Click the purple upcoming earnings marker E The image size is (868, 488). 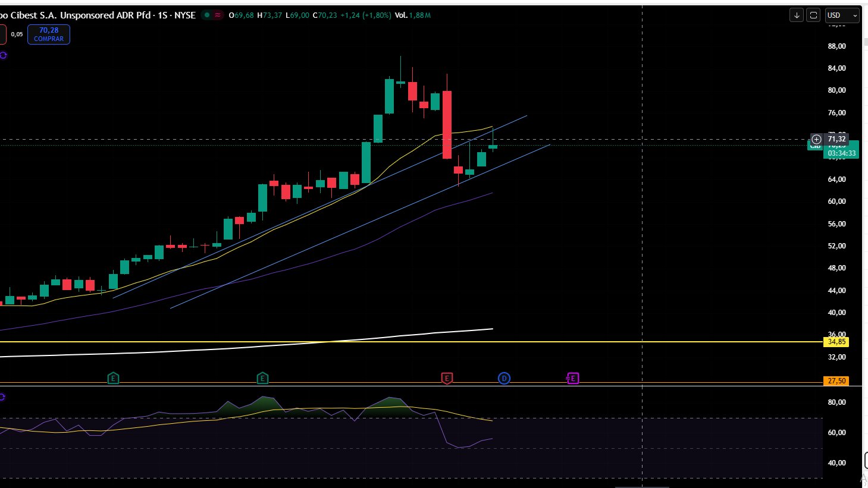click(572, 378)
